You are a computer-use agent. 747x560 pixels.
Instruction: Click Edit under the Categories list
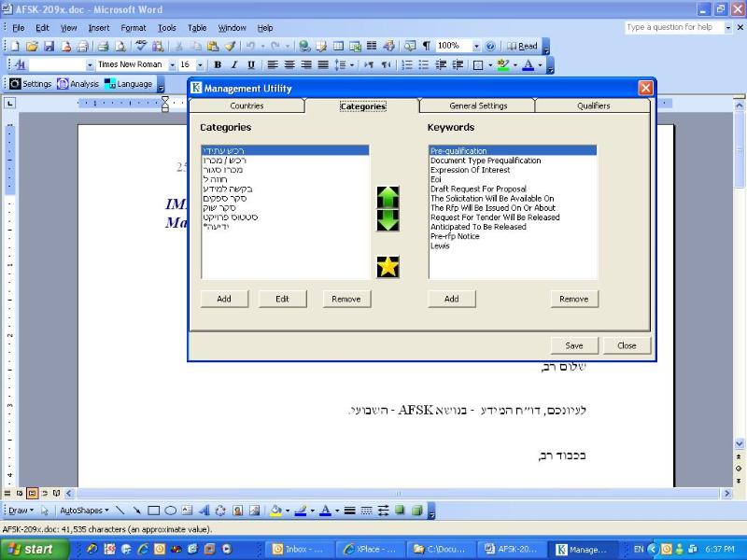282,299
